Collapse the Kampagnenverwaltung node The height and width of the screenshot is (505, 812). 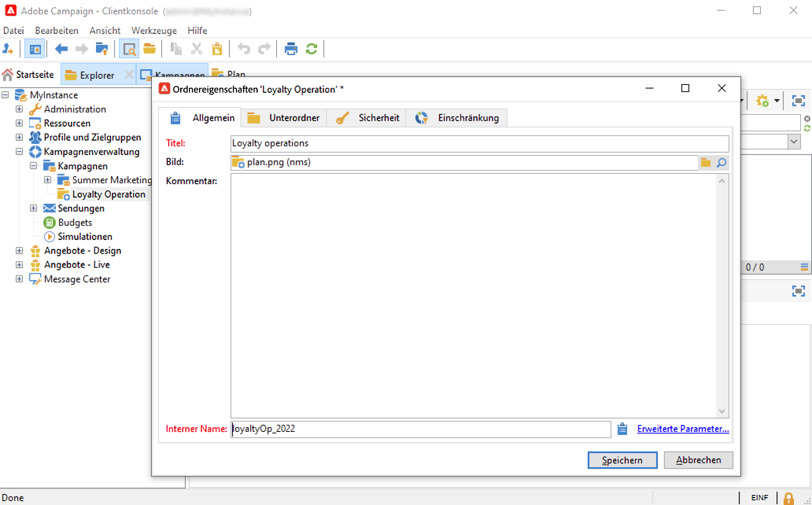19,151
